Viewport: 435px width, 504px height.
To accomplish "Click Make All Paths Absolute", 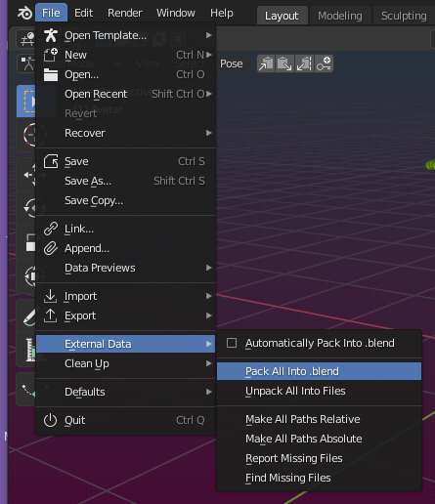I will [319, 439].
